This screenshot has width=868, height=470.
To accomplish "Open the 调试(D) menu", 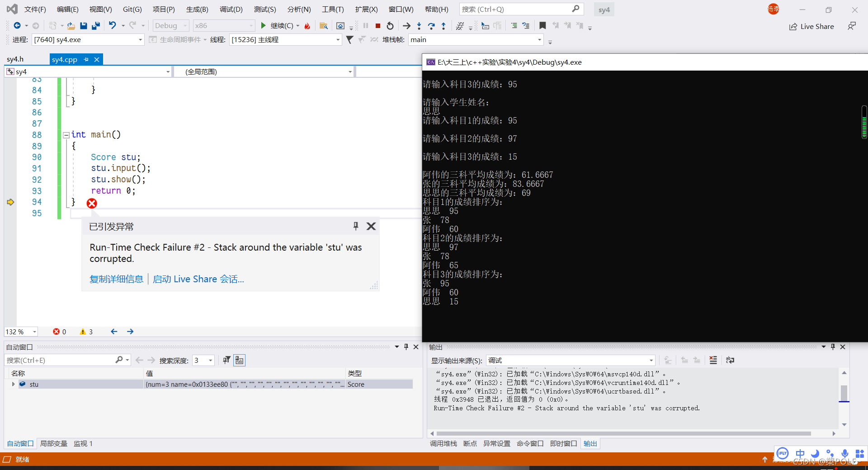I will [231, 9].
